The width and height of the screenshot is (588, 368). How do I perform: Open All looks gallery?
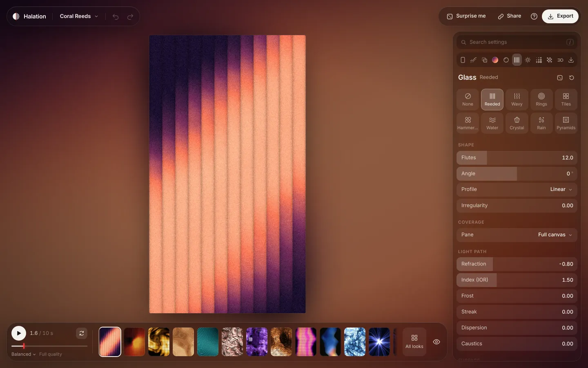pos(414,342)
